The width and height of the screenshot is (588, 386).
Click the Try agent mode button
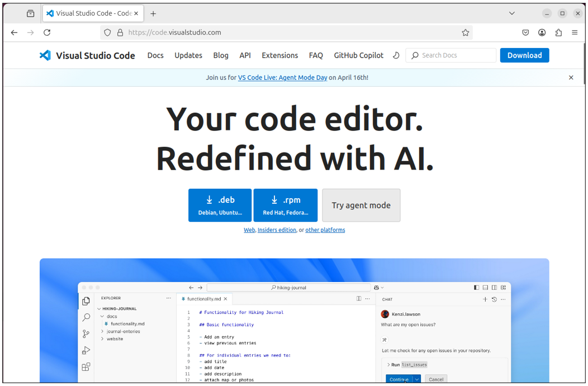361,206
